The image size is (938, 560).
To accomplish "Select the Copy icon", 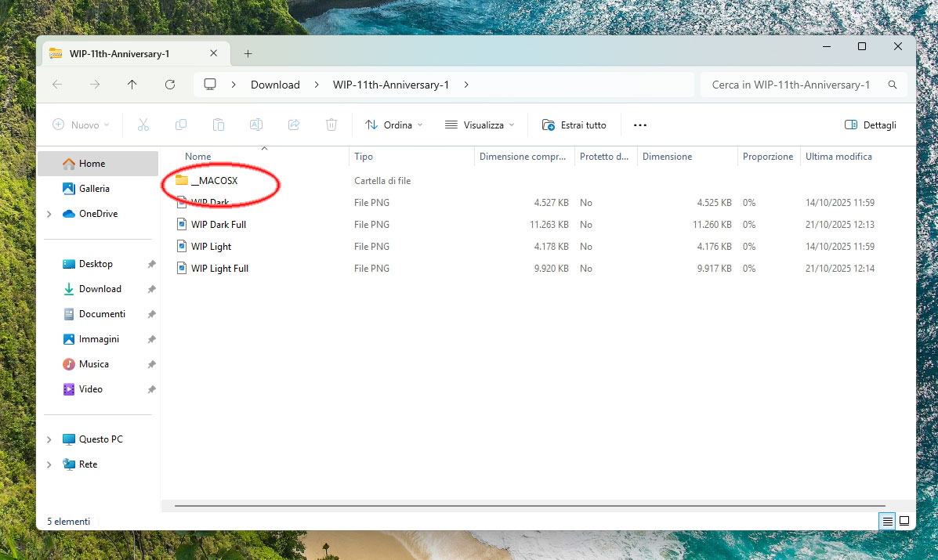I will [x=180, y=125].
